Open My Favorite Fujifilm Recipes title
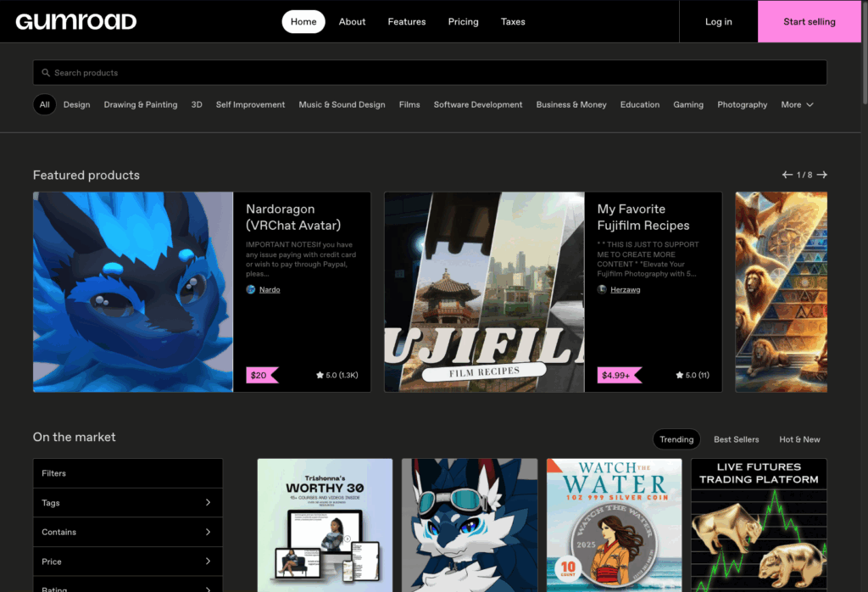The height and width of the screenshot is (592, 868). coord(643,217)
